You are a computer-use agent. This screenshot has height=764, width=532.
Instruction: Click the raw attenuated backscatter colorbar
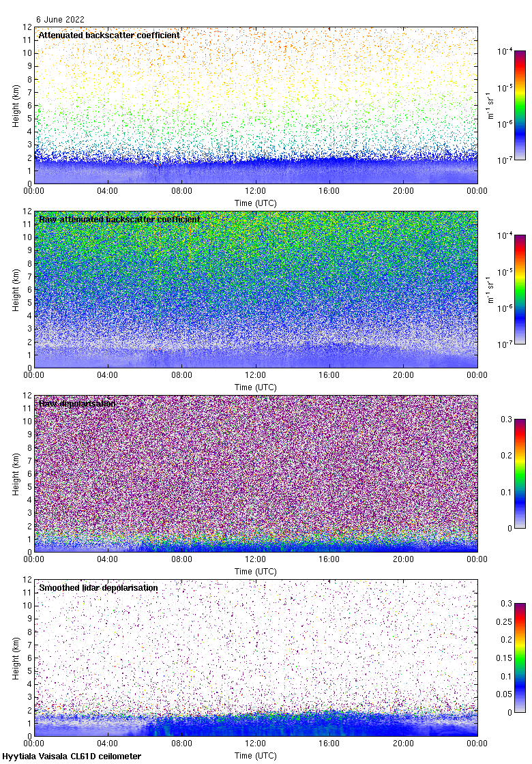pos(520,289)
